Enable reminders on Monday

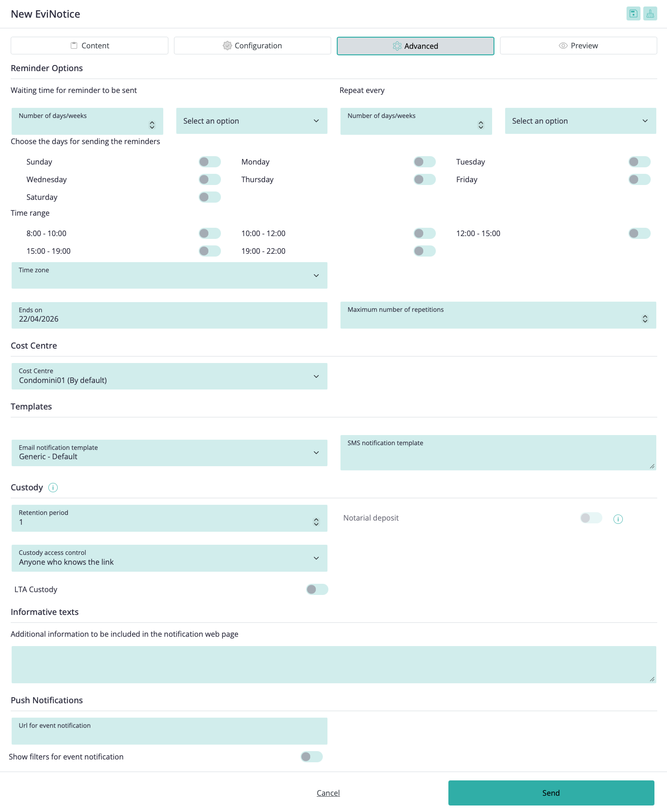pyautogui.click(x=424, y=162)
